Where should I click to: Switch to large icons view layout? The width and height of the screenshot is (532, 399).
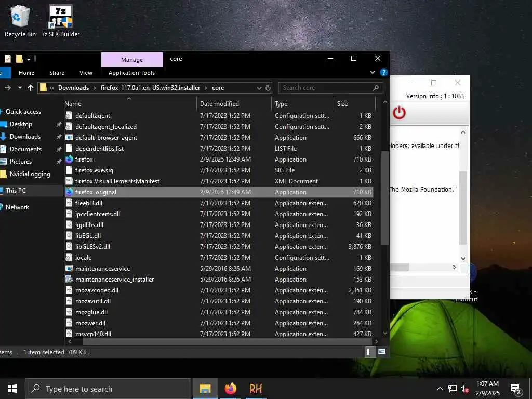point(382,352)
